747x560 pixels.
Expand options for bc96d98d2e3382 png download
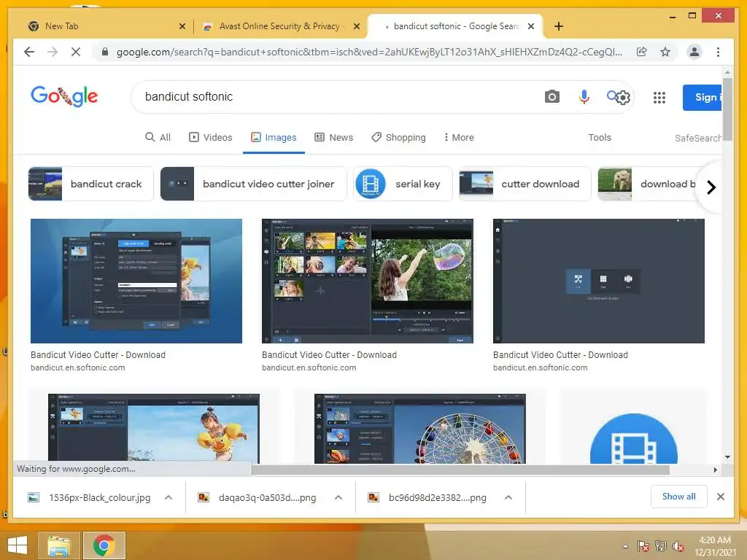[508, 497]
